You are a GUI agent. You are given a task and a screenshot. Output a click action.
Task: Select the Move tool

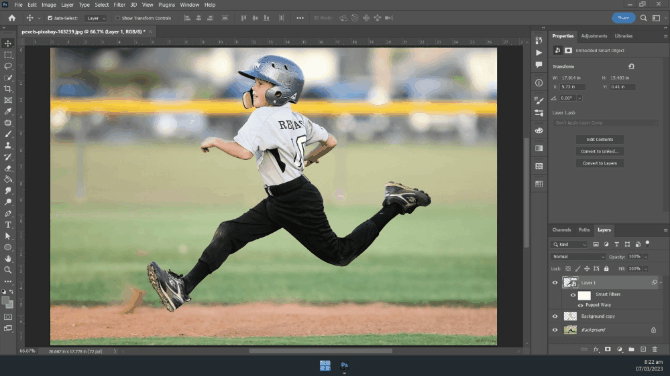click(8, 44)
